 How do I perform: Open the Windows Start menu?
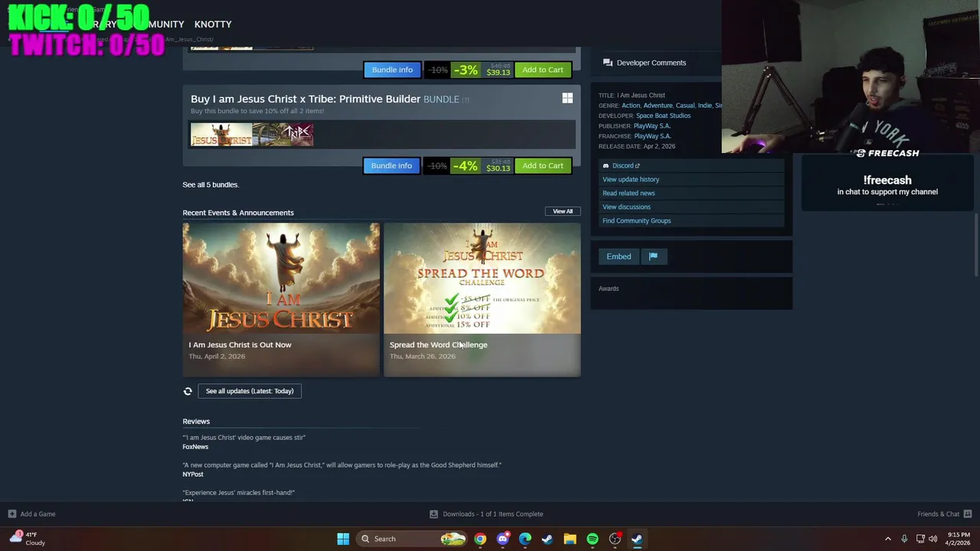pos(343,539)
